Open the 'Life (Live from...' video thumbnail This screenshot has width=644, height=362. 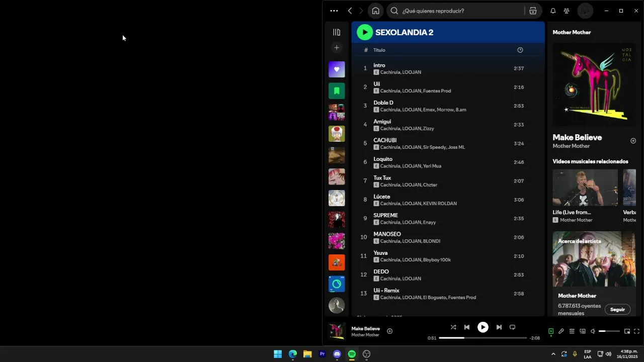pyautogui.click(x=585, y=188)
